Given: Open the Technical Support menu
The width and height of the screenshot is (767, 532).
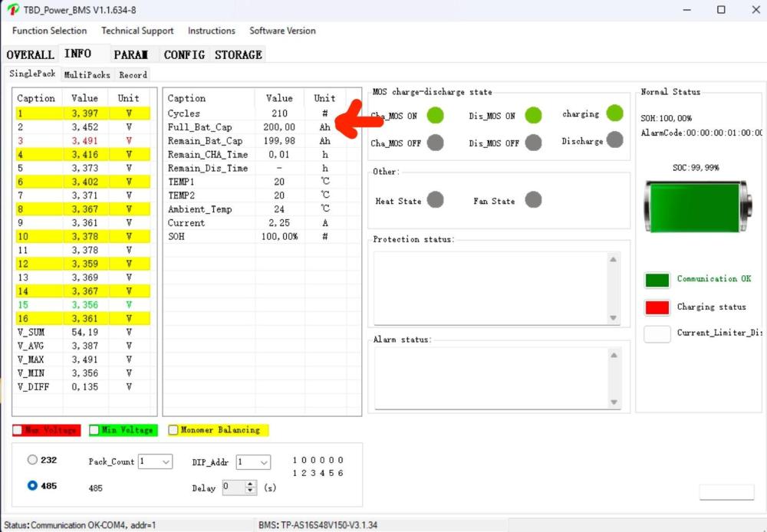Looking at the screenshot, I should pyautogui.click(x=137, y=31).
